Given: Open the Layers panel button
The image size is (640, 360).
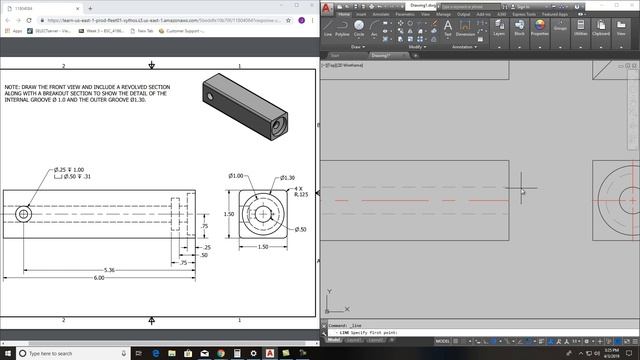Looking at the screenshot, I should click(499, 28).
